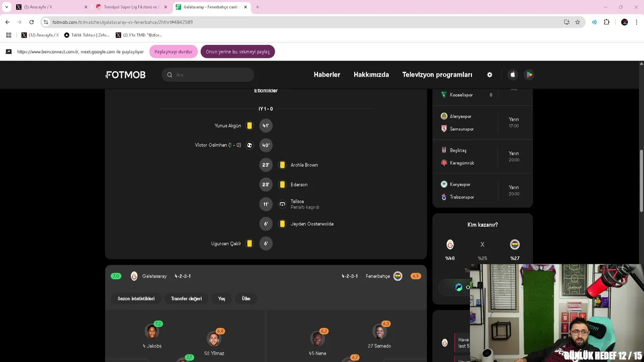The height and width of the screenshot is (362, 644).
Task: Click the missed penalty icon for Talisca
Action: (x=282, y=204)
